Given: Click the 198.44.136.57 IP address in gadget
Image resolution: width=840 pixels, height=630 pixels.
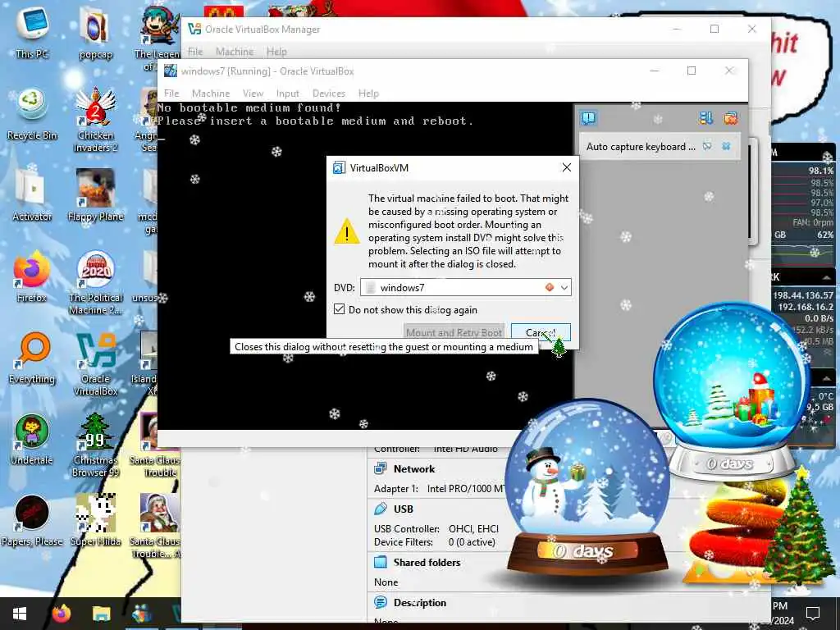Looking at the screenshot, I should click(803, 295).
